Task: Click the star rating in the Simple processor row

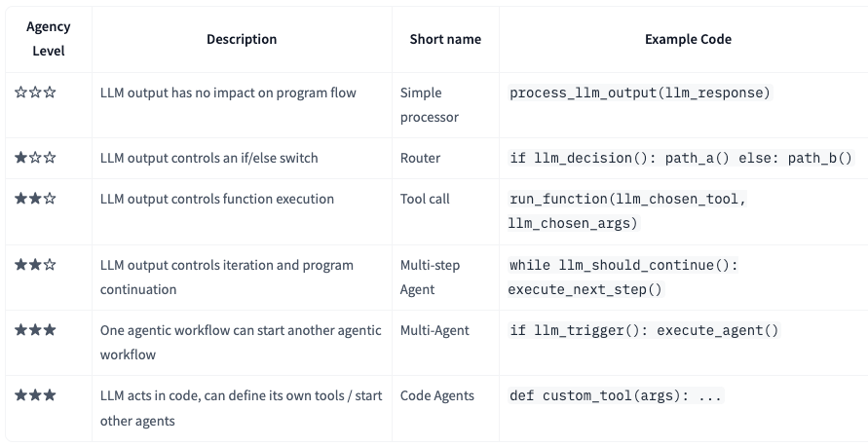Action: (x=35, y=93)
